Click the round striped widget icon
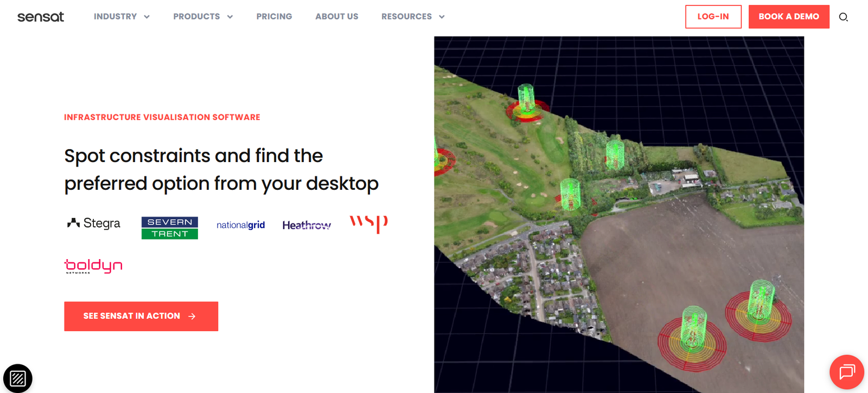 [18, 378]
